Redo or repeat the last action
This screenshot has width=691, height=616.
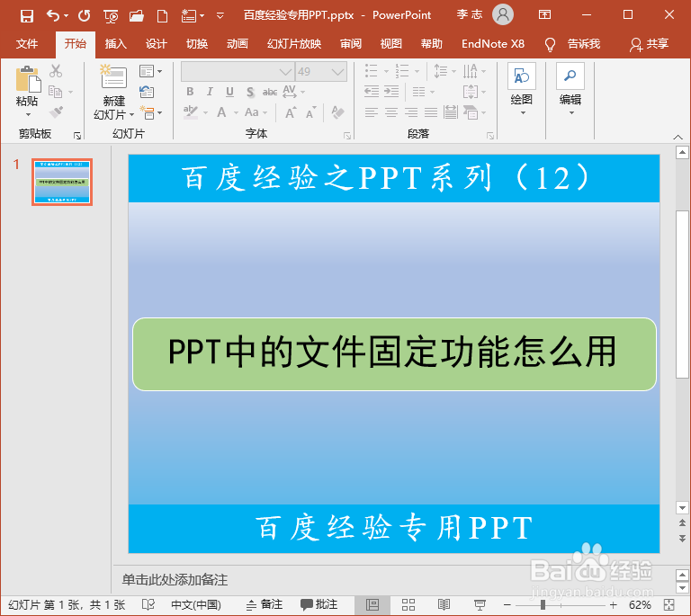tap(85, 16)
